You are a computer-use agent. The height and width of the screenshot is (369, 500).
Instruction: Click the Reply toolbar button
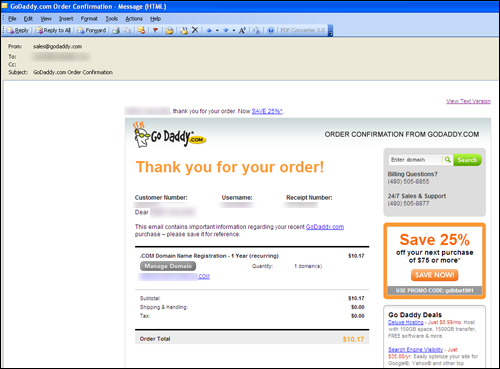pos(18,30)
